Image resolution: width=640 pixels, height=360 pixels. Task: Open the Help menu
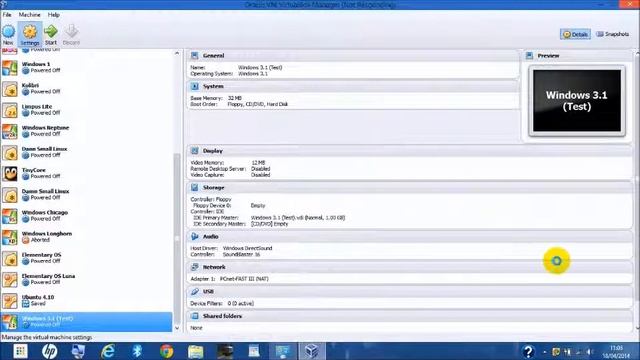[x=54, y=15]
